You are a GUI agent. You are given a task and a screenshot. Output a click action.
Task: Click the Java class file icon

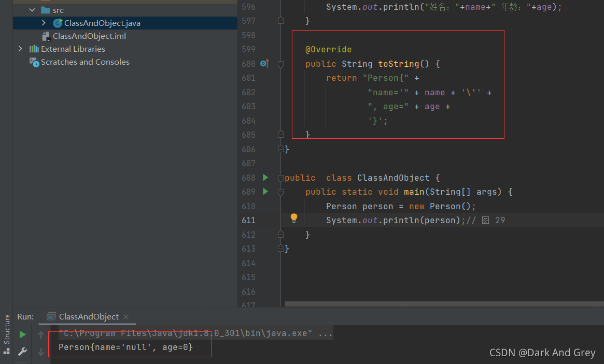click(x=58, y=23)
